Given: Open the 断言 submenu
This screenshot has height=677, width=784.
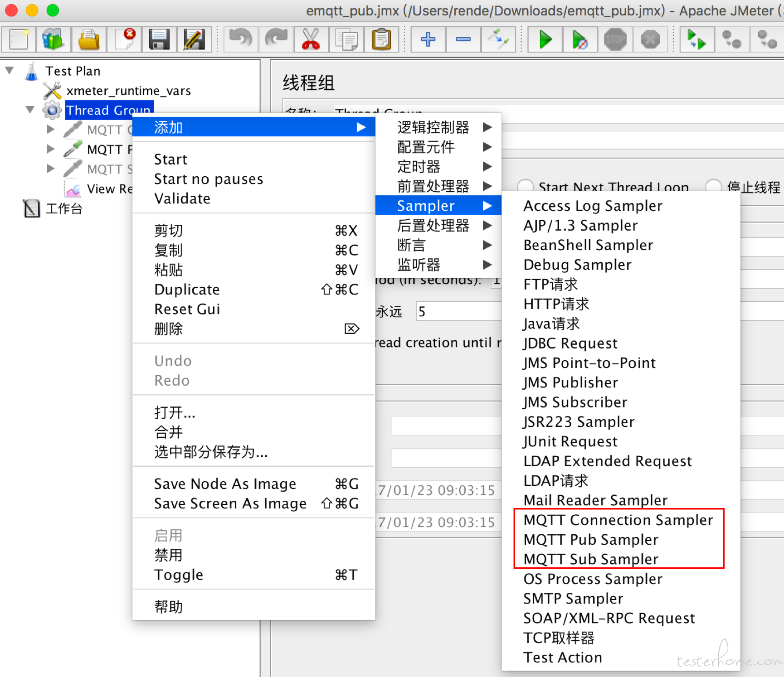Looking at the screenshot, I should pos(438,245).
